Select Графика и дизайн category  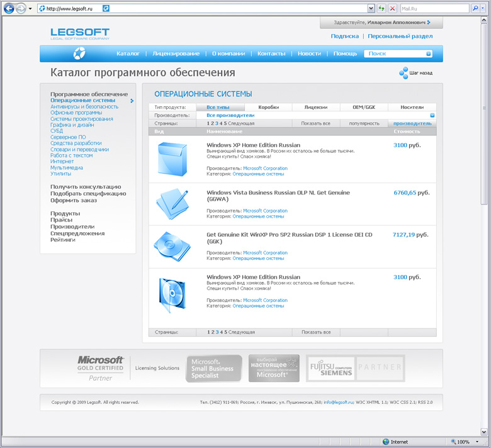coord(72,125)
